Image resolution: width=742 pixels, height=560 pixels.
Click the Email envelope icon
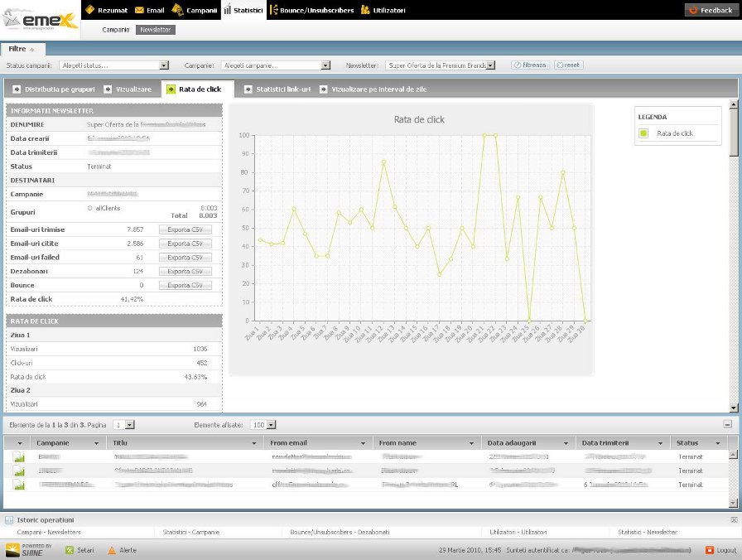pos(139,10)
